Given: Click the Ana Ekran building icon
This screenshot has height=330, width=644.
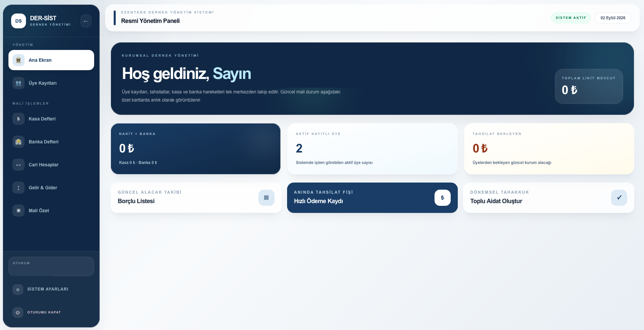Looking at the screenshot, I should tap(19, 60).
